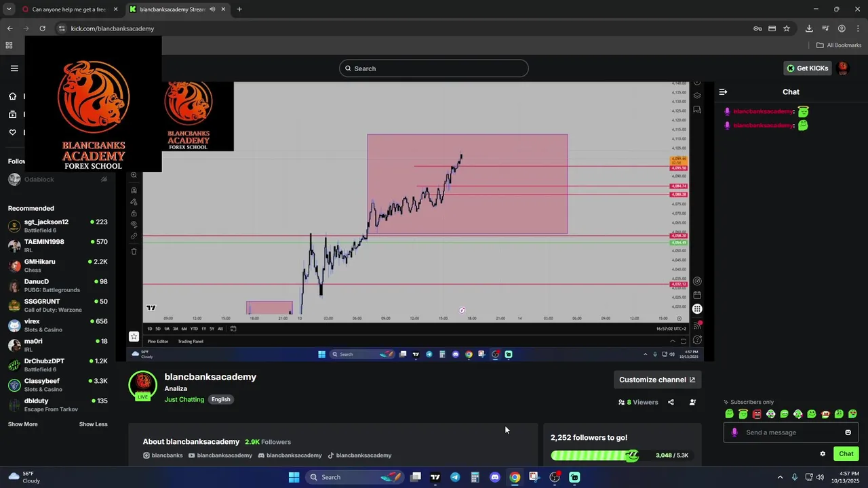Image resolution: width=868 pixels, height=488 pixels.
Task: Open Browse via the sidebar icon
Action: (12, 115)
